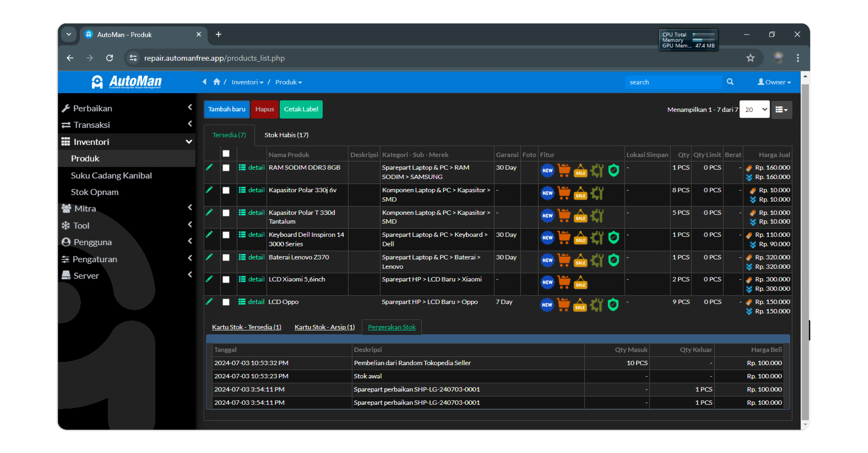The image size is (868, 453).
Task: Click the shield warranty icon on LCD Oppo row
Action: [x=613, y=305]
